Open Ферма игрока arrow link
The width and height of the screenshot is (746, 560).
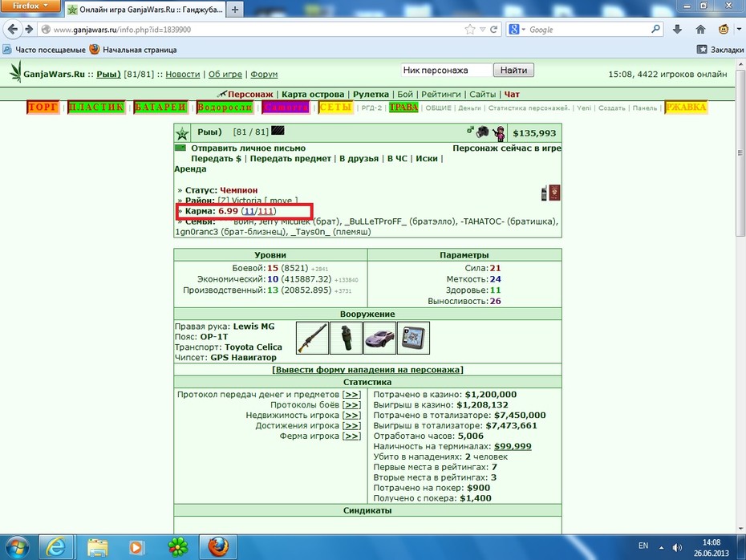[x=351, y=436]
